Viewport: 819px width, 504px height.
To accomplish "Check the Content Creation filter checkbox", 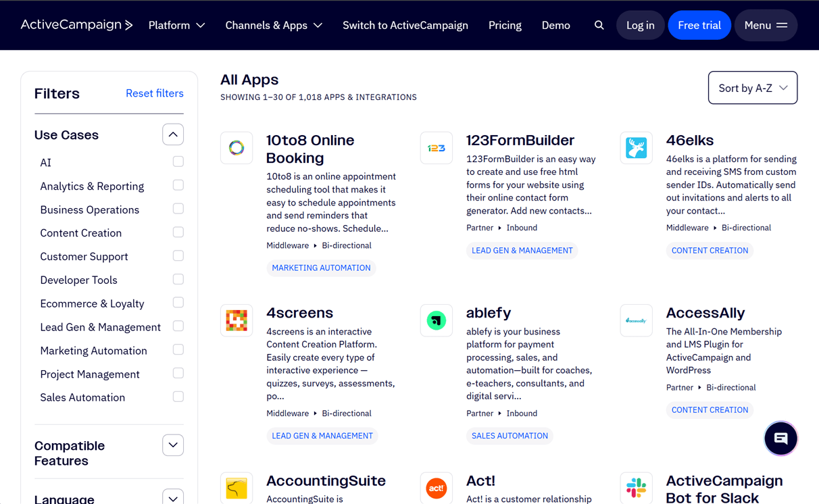I will (178, 232).
